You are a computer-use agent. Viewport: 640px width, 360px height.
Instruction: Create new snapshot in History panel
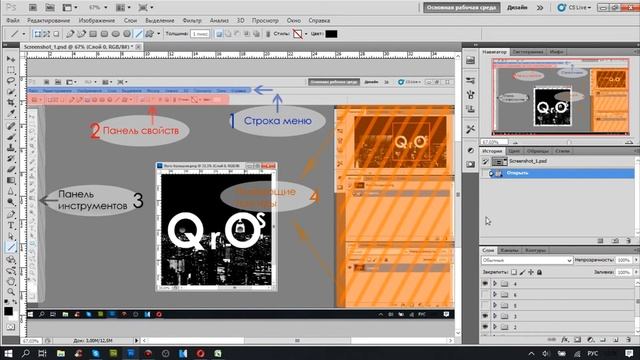point(616,241)
